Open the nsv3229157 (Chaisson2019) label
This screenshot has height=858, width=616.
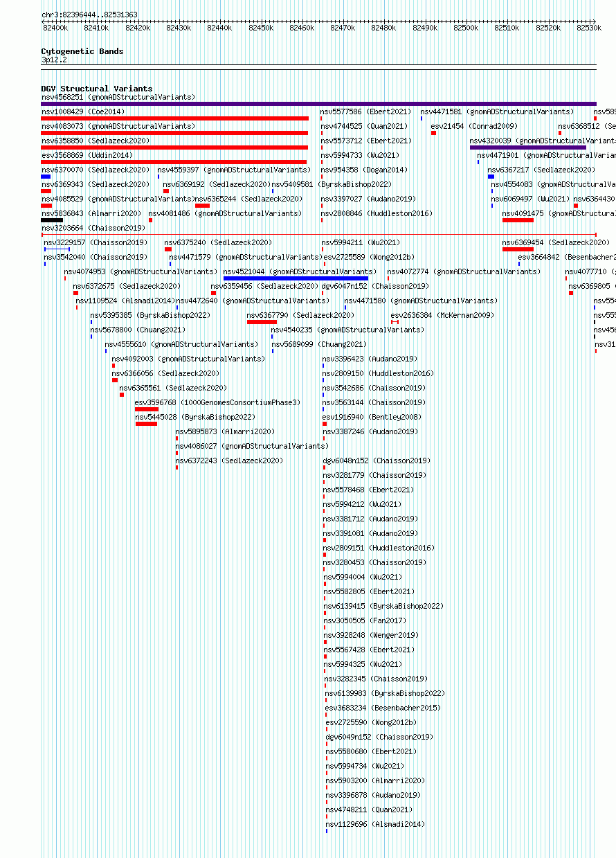tap(96, 242)
